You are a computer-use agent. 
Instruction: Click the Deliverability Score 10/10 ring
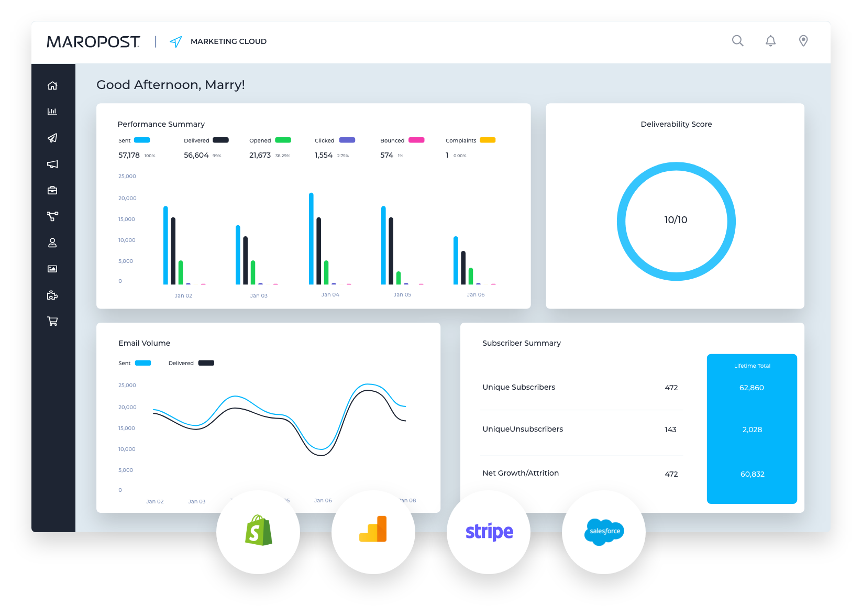676,221
